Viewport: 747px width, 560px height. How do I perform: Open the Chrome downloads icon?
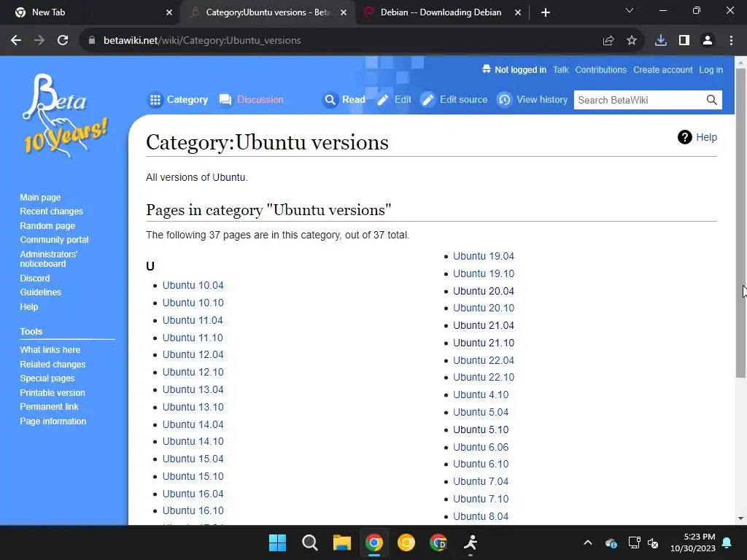pyautogui.click(x=661, y=41)
